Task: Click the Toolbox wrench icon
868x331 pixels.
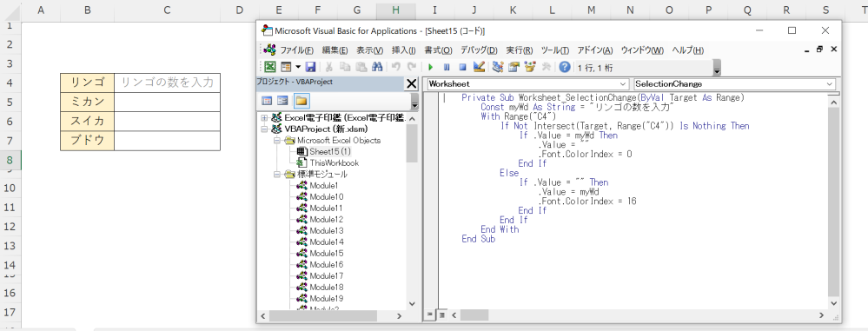Action: click(x=547, y=67)
